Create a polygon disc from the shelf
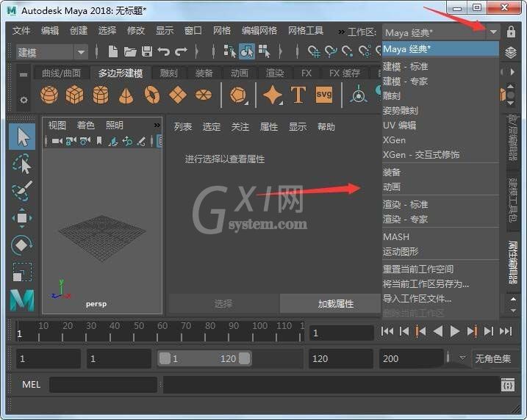The image size is (527, 420). pos(204,95)
